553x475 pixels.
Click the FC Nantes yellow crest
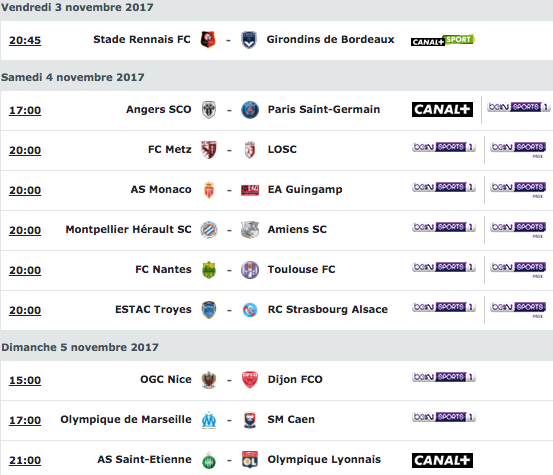coord(209,270)
